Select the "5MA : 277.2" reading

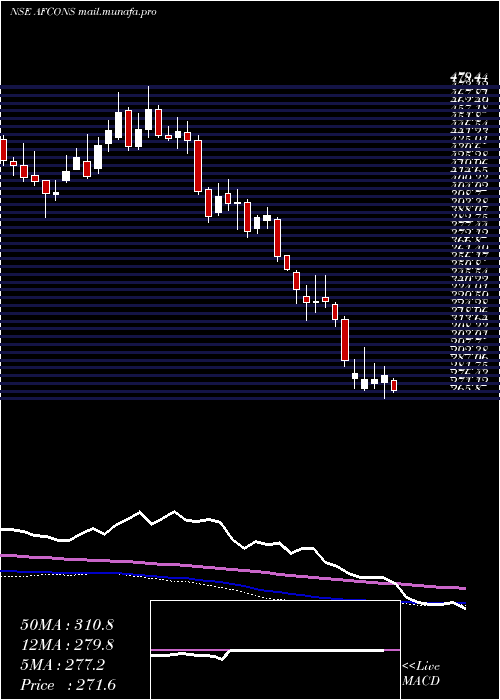point(62,665)
